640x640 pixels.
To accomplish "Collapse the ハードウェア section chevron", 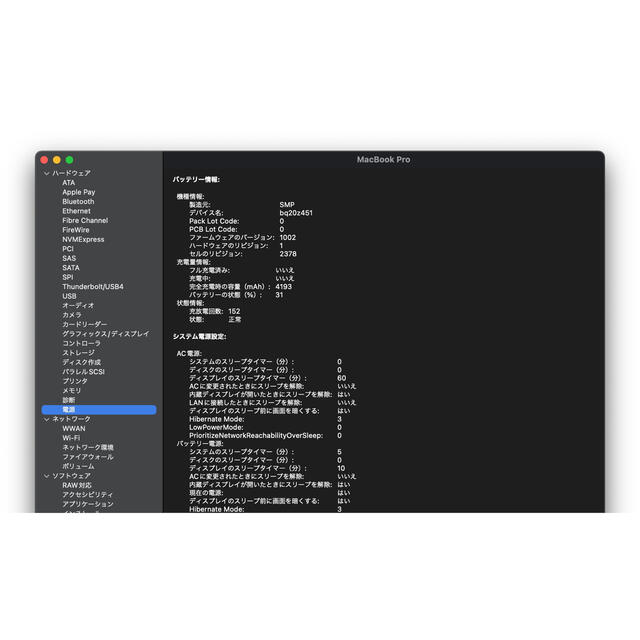I will 47,173.
